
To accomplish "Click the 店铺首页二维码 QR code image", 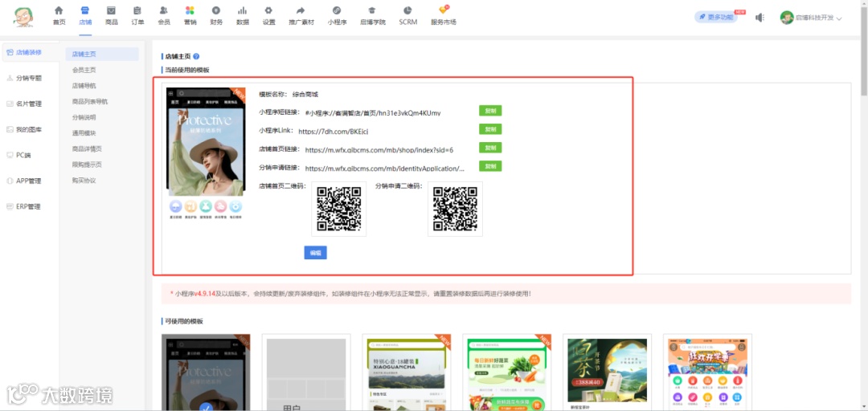I will click(x=339, y=209).
